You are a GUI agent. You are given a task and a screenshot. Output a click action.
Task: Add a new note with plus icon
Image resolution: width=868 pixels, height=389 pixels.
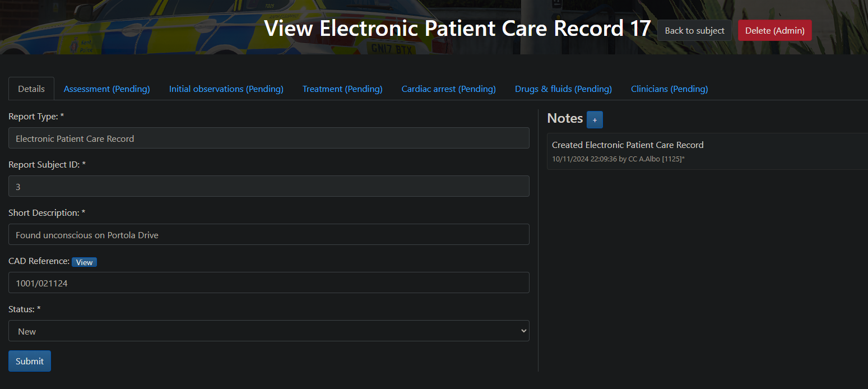pos(595,119)
